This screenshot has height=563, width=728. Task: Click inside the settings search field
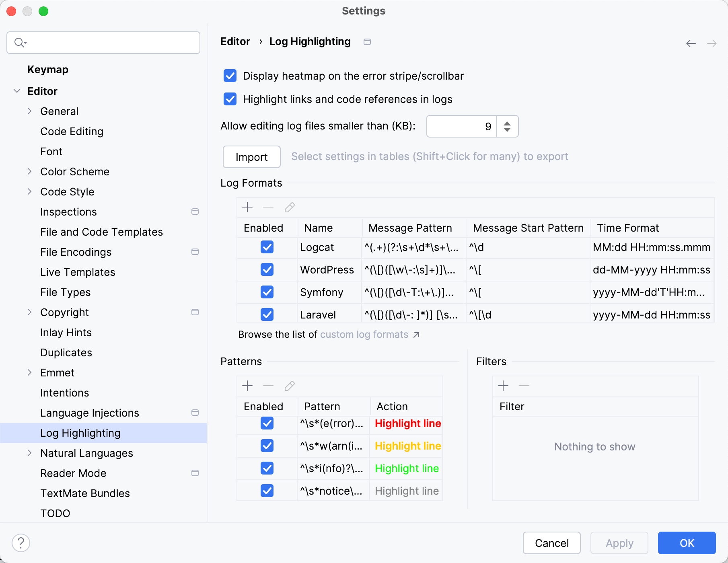pyautogui.click(x=103, y=42)
